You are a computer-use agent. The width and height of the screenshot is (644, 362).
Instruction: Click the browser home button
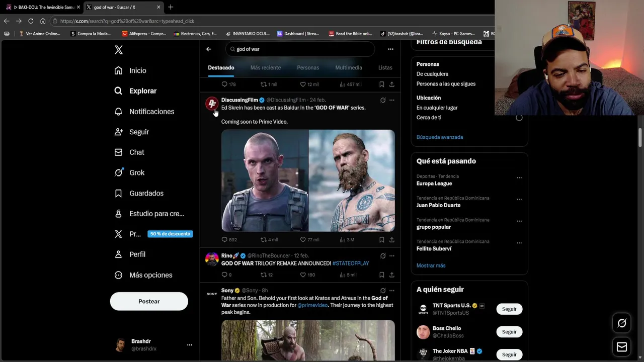43,21
